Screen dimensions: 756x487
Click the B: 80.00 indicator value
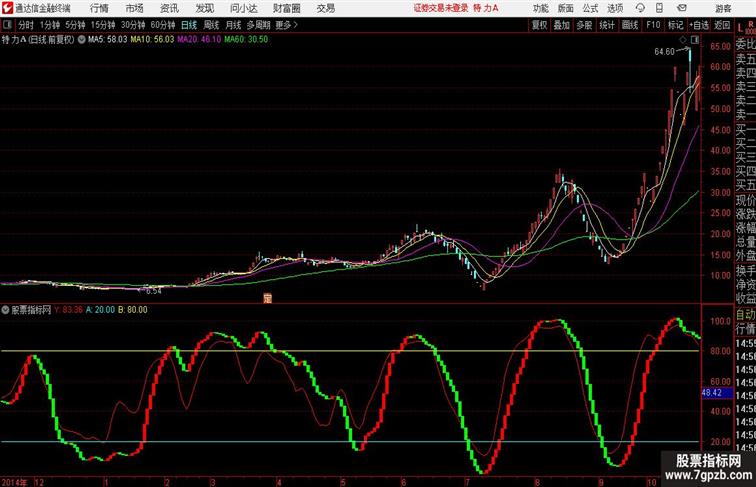coord(133,310)
